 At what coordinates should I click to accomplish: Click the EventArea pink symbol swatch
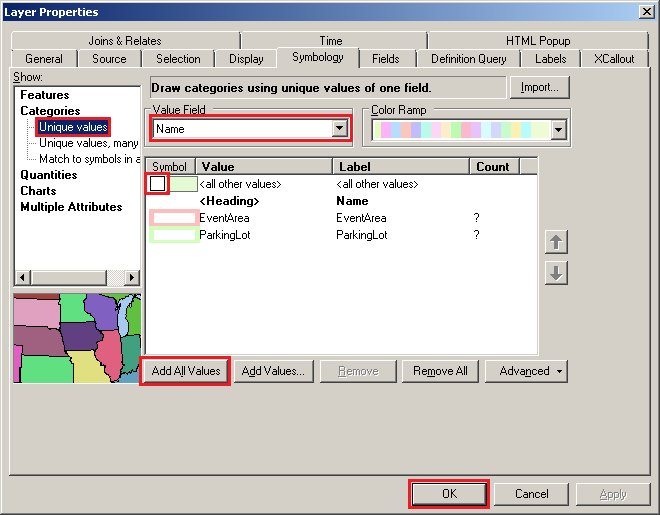coord(172,218)
